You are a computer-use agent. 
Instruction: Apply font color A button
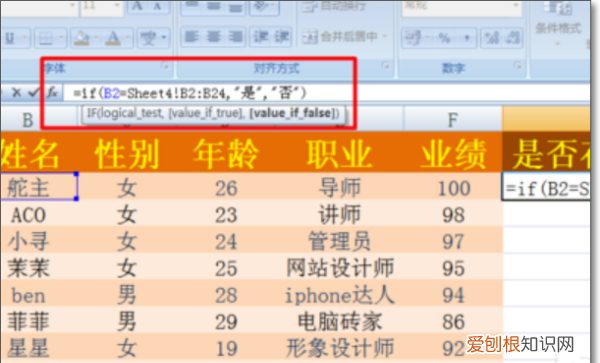coord(113,38)
